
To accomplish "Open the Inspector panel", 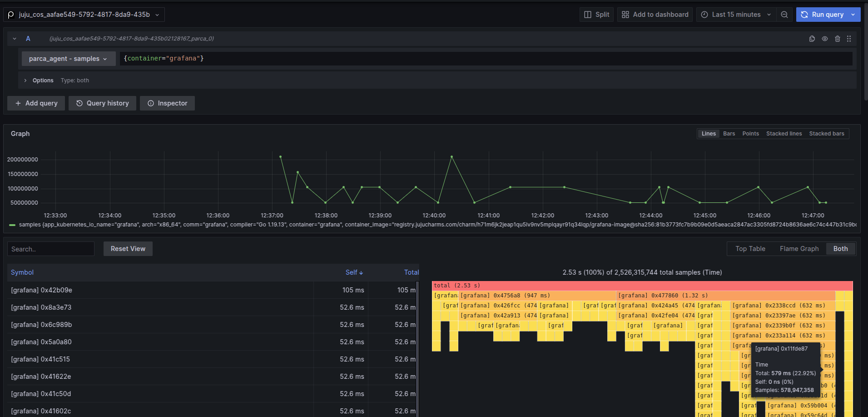I will coord(167,103).
